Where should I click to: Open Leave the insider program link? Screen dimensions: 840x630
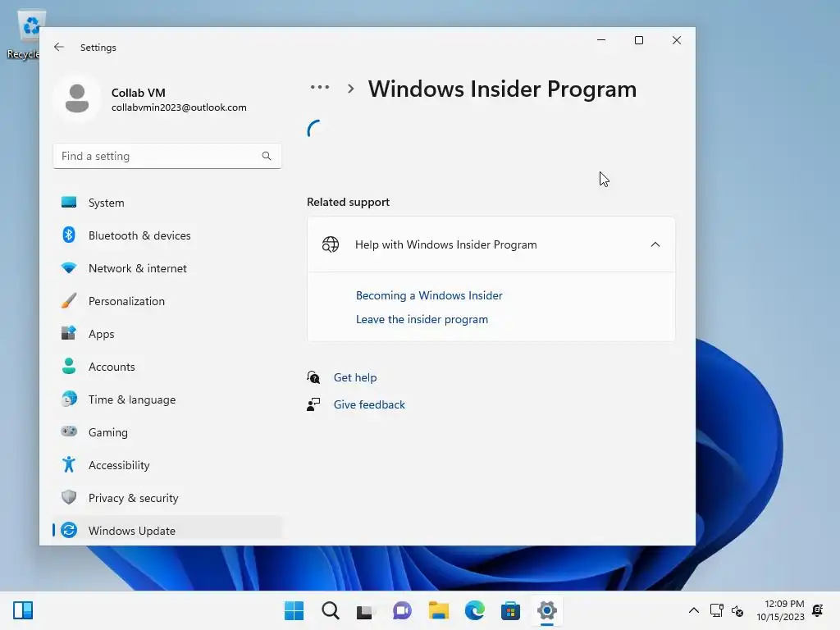[422, 319]
